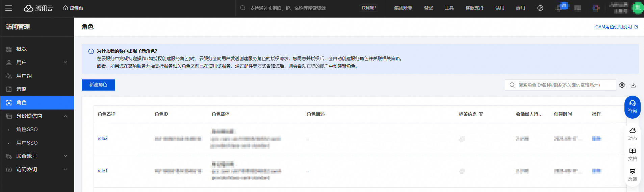644x192 pixels.
Task: Click the role search magnifier icon
Action: tap(512, 85)
